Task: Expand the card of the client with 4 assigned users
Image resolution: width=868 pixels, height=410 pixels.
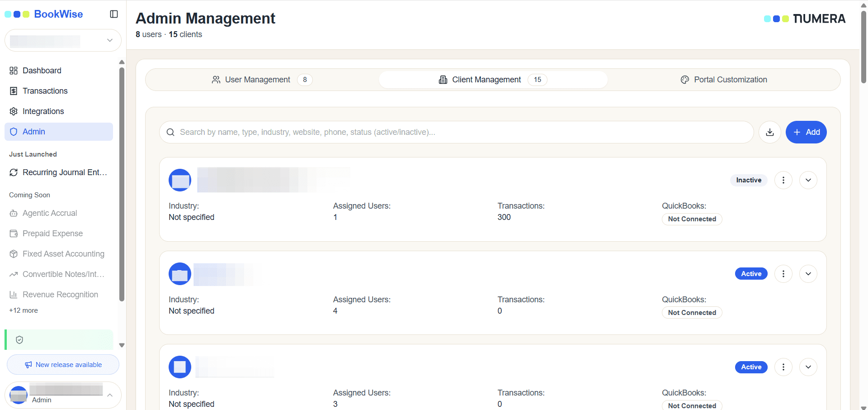Action: coord(808,274)
